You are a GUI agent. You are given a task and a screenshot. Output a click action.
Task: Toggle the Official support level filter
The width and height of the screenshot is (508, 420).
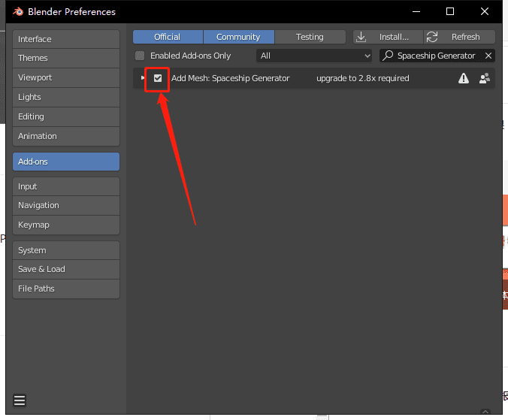[x=168, y=37]
